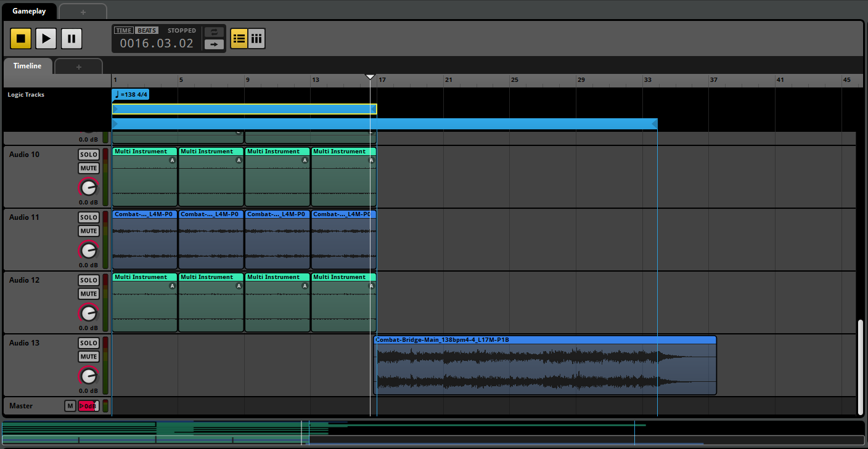The width and height of the screenshot is (868, 449).
Task: Select the Audio 11 track header name
Action: click(24, 217)
